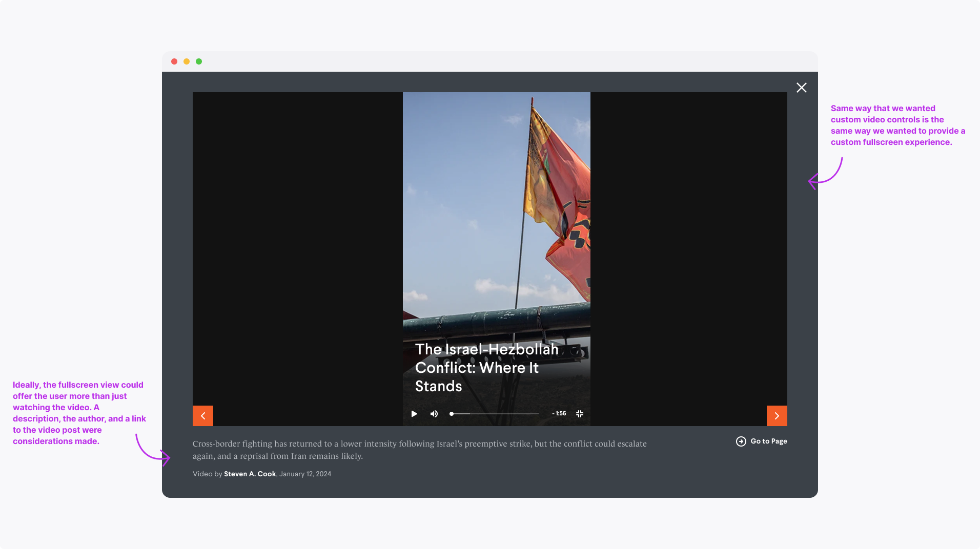Click the yellow window minimize dot
The width and height of the screenshot is (980, 549).
click(187, 61)
